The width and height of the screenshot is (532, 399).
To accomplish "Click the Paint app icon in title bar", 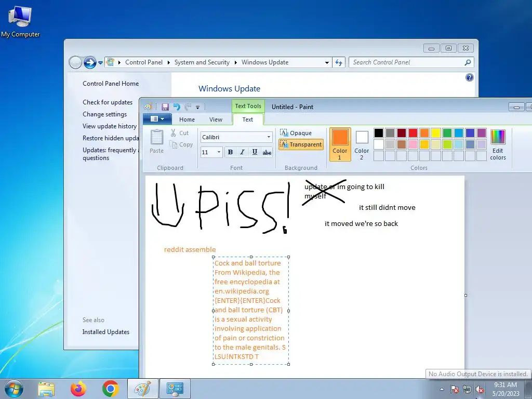I will tap(148, 107).
